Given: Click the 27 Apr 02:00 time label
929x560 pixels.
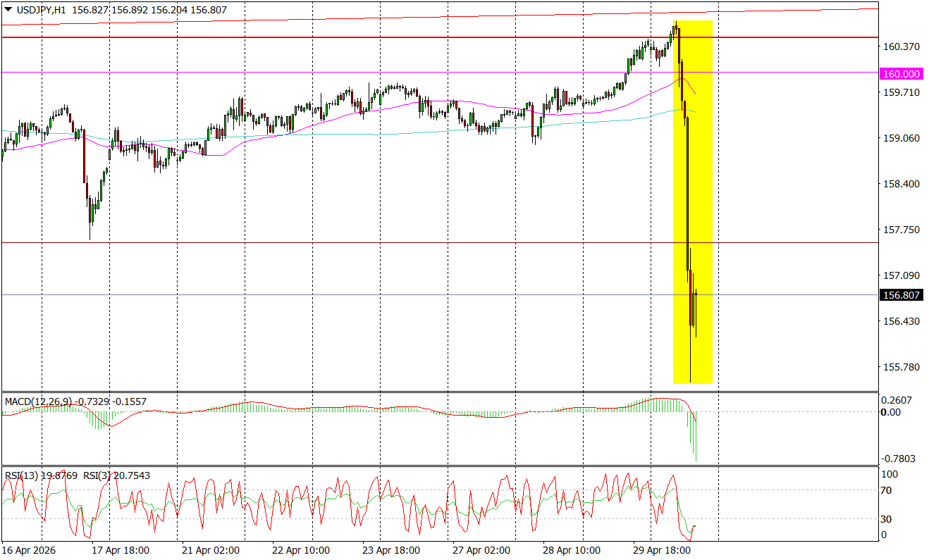Looking at the screenshot, I should pos(482,549).
